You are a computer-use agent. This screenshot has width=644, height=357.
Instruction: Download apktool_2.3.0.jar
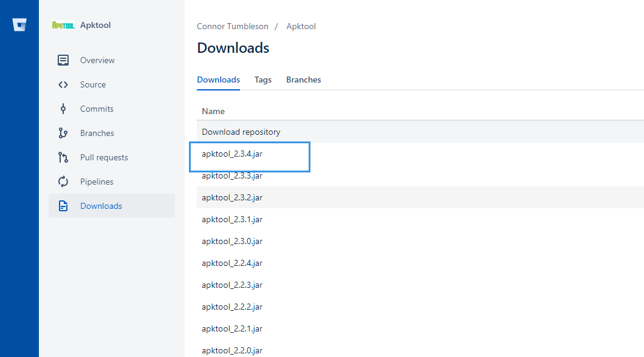click(232, 241)
